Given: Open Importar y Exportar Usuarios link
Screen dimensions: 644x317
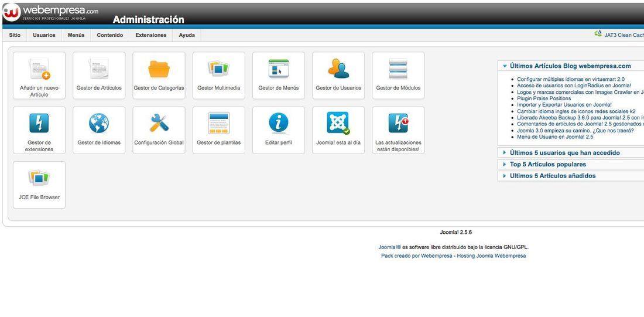Looking at the screenshot, I should click(564, 105).
